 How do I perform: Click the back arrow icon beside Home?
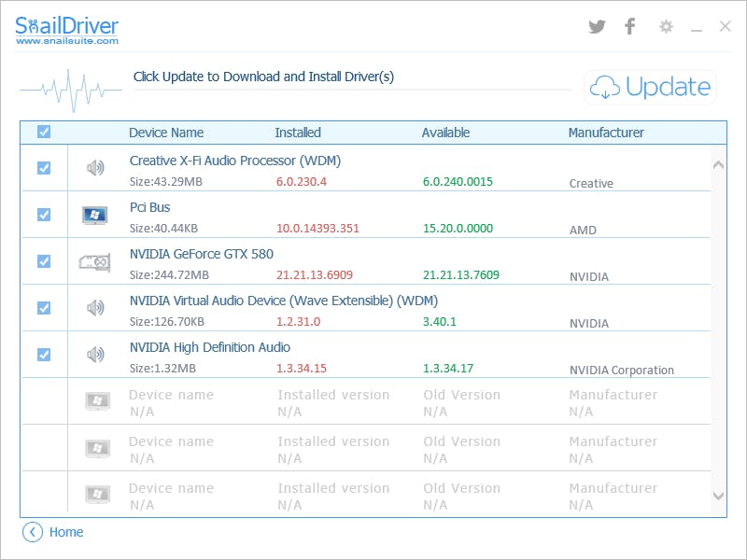point(33,532)
